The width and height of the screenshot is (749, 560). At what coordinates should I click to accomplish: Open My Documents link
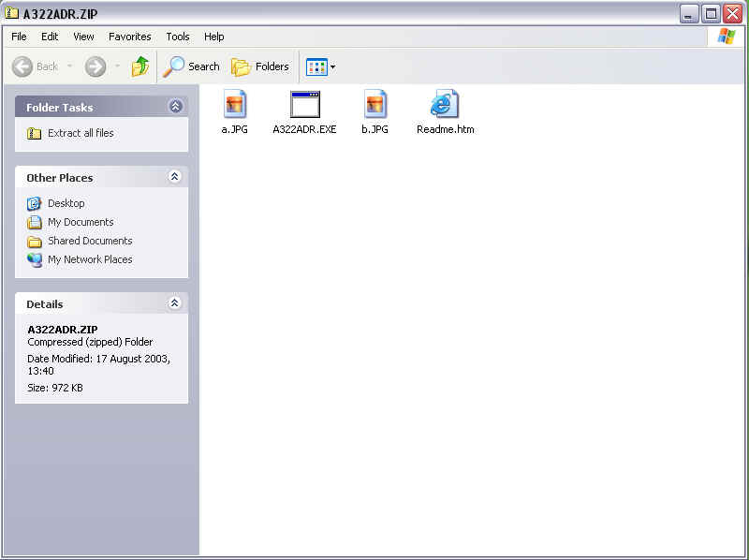(81, 222)
